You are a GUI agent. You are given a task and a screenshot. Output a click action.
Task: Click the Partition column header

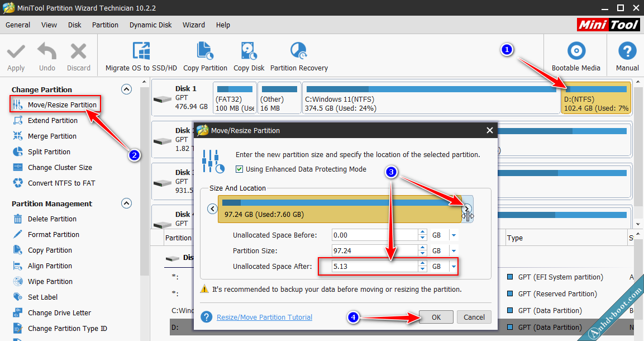point(178,238)
